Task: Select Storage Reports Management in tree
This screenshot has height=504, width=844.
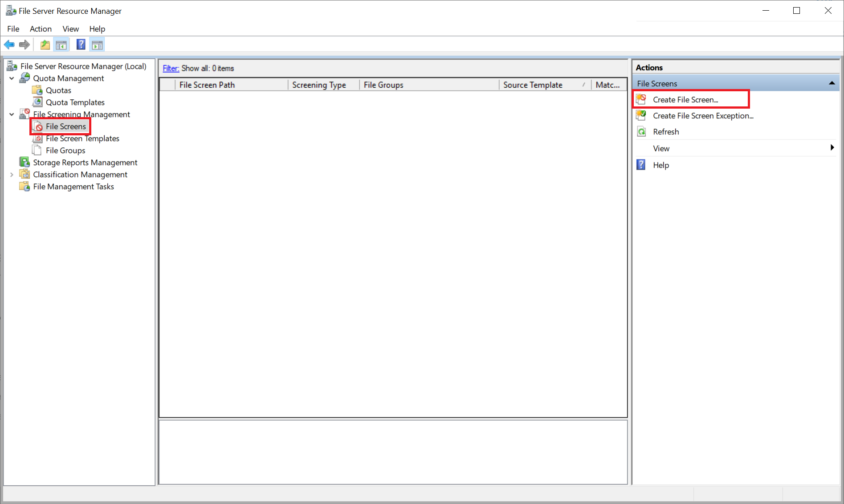Action: [x=85, y=163]
